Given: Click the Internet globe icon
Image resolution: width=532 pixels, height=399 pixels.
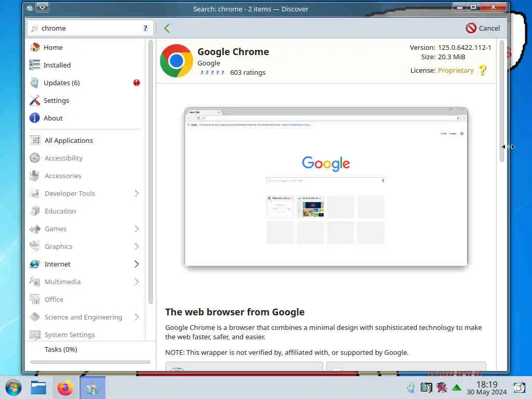Looking at the screenshot, I should coord(35,263).
